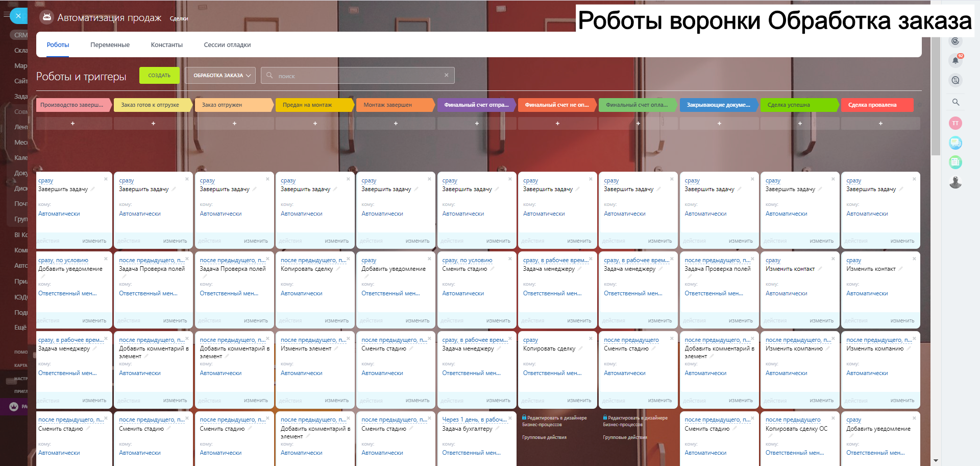Add a robot under Финальный счет отпра... stage

point(477,123)
